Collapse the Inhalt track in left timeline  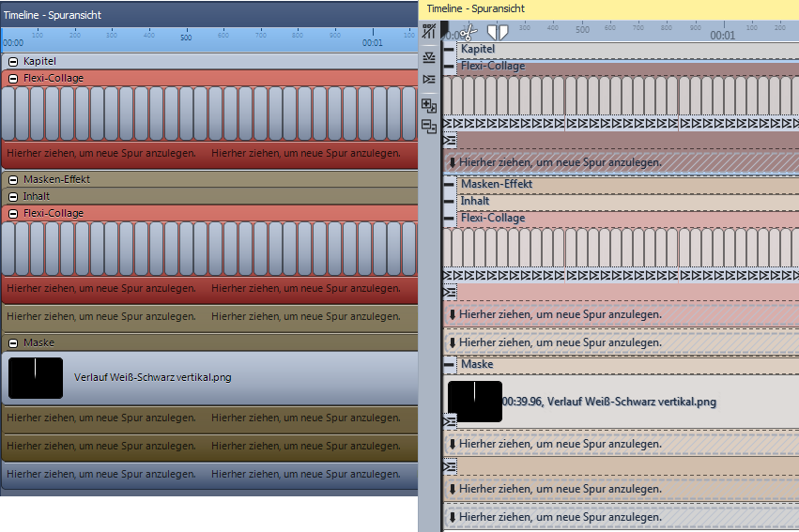tap(13, 196)
